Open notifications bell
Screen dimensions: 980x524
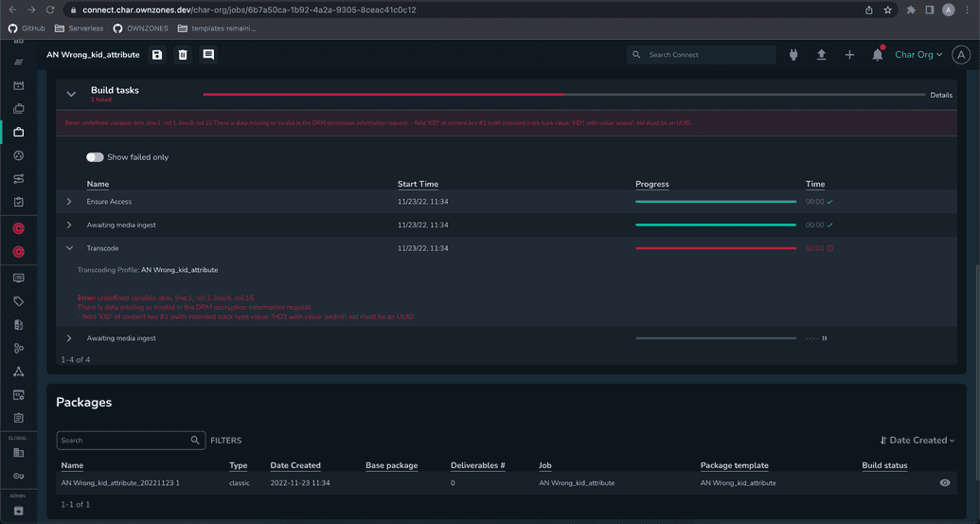(878, 54)
